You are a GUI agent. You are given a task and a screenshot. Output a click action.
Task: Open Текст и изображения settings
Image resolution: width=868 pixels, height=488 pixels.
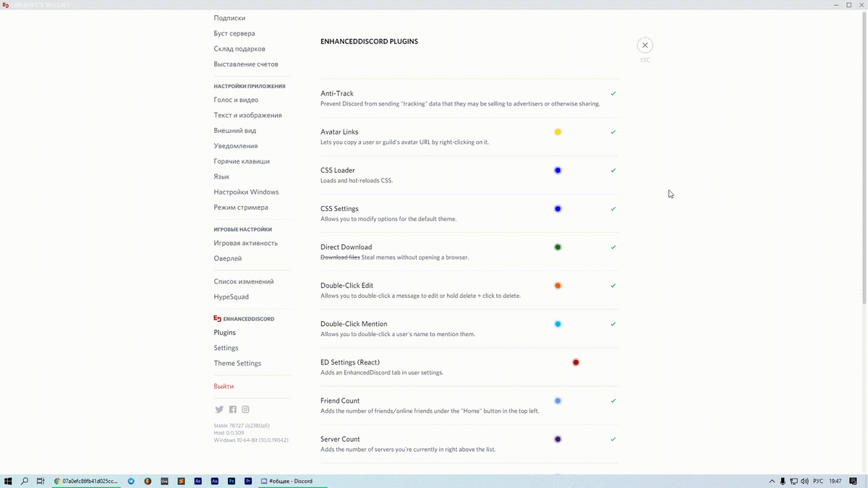(248, 115)
